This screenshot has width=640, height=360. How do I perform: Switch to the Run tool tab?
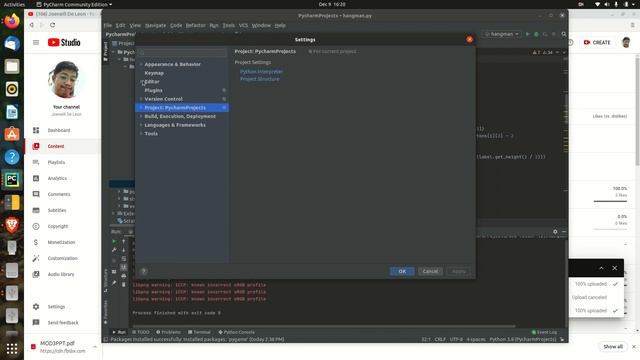pyautogui.click(x=119, y=332)
